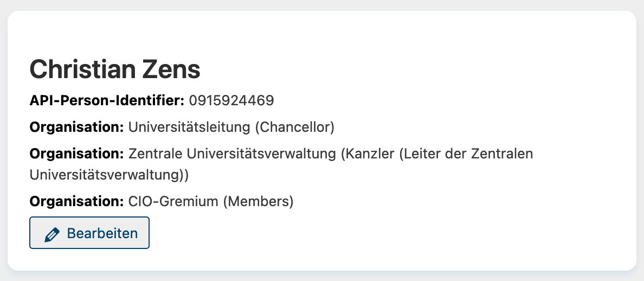Click the Zentrale Universitätsverwaltung text
Viewport: 644px width, 281px height.
(x=232, y=154)
